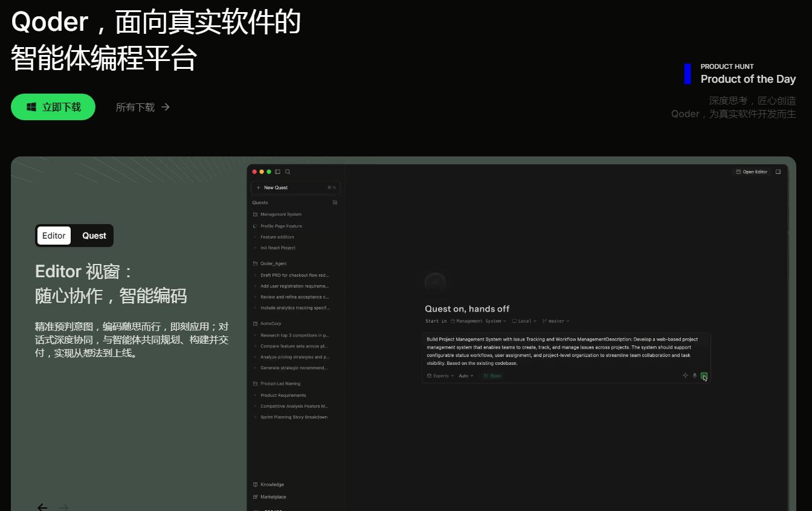This screenshot has height=511, width=812.
Task: Open the 所有下载 all downloads link
Action: pos(143,107)
